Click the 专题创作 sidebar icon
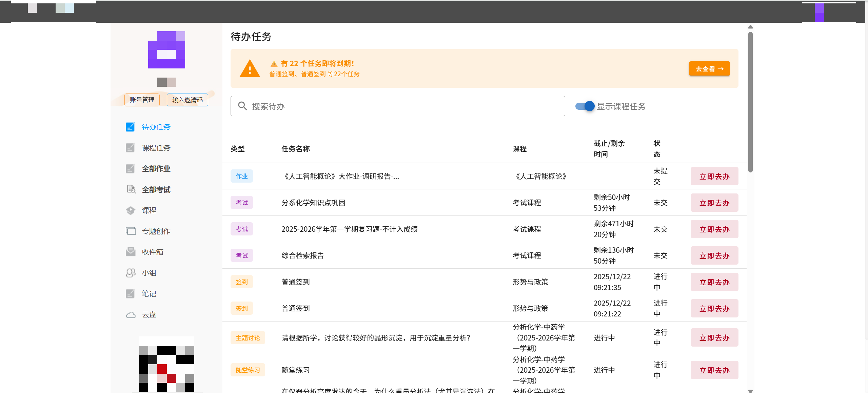Image resolution: width=868 pixels, height=393 pixels. click(x=131, y=231)
